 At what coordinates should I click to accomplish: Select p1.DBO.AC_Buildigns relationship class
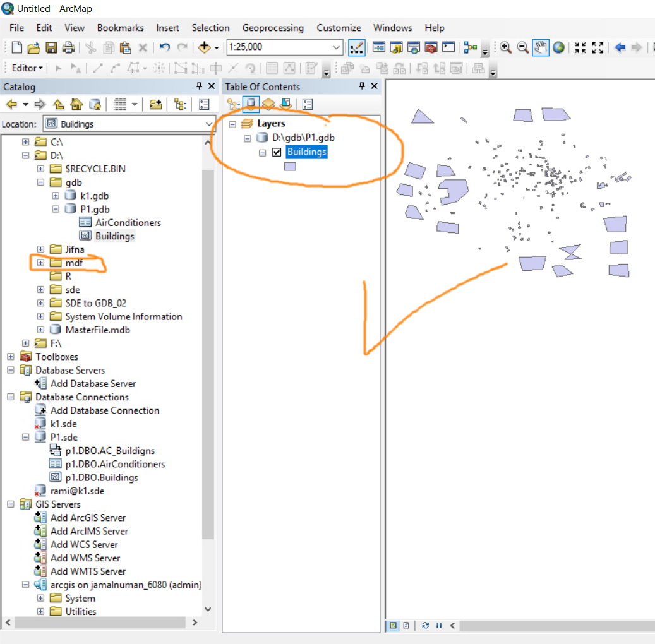click(x=110, y=451)
